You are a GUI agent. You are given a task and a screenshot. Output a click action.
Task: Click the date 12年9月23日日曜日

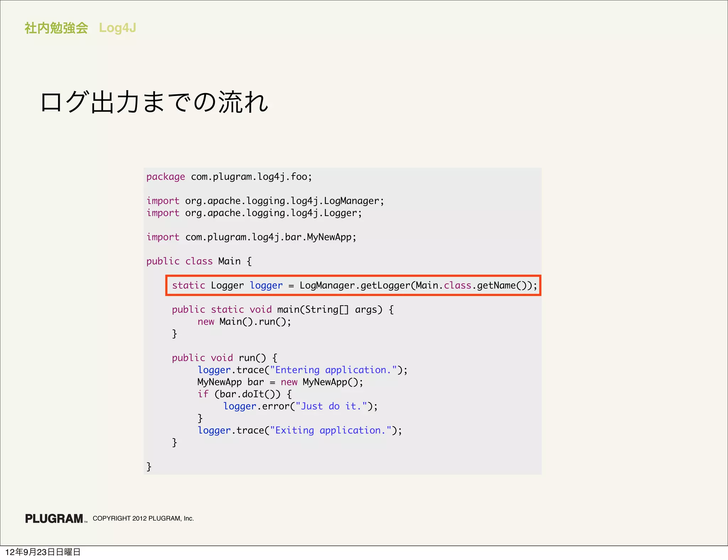tap(43, 552)
